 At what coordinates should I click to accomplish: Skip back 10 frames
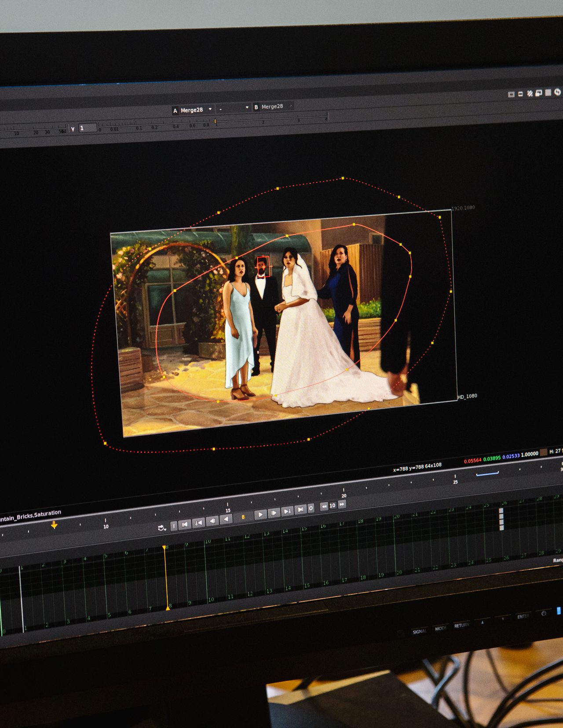click(324, 506)
